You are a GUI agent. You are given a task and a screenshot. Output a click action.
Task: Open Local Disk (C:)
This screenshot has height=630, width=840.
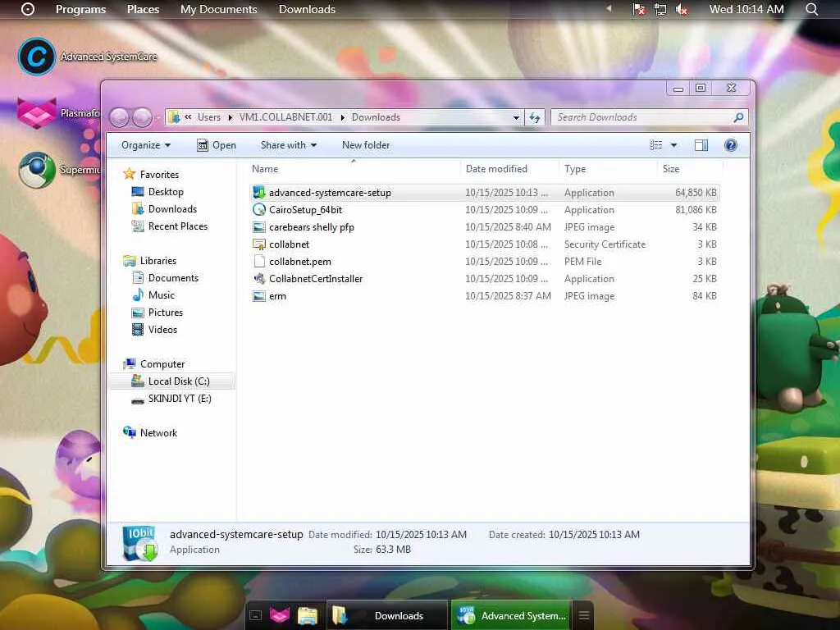tap(178, 381)
